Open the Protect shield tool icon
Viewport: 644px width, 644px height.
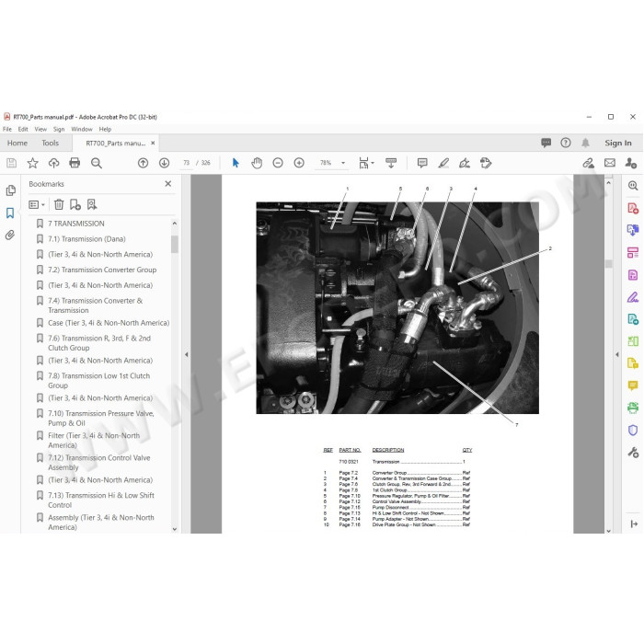click(633, 430)
